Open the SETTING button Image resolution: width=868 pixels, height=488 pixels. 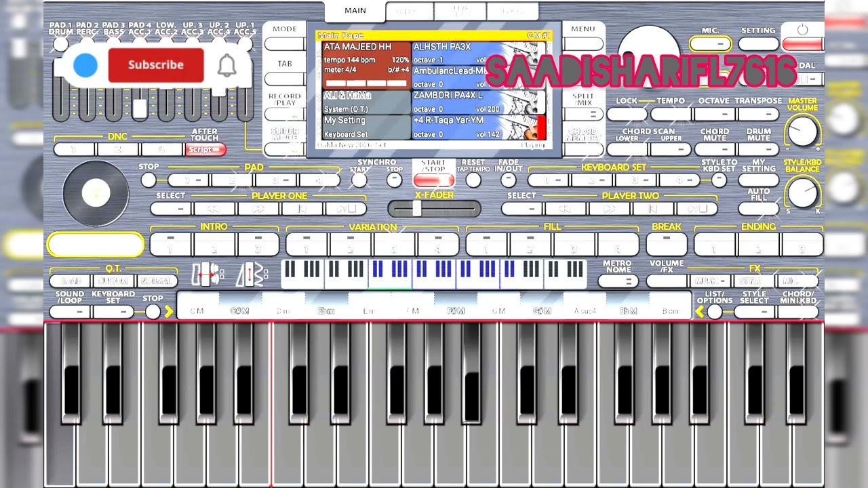click(758, 44)
